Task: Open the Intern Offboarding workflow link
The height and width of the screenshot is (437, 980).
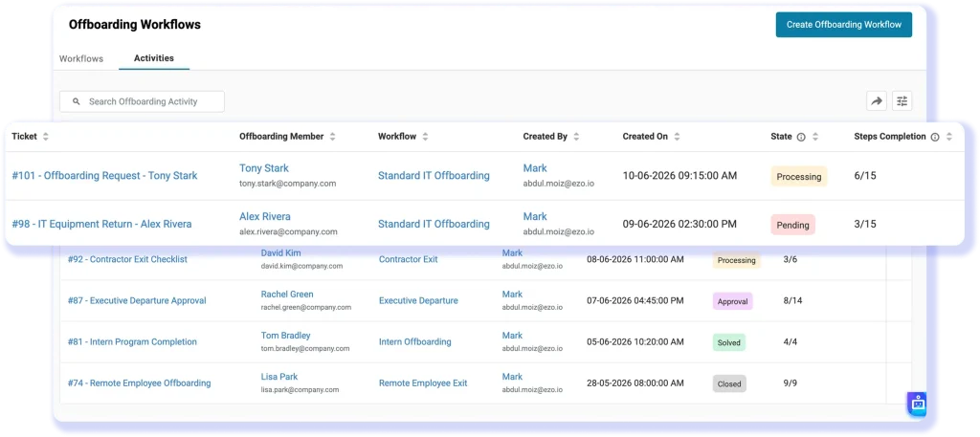Action: (x=415, y=341)
